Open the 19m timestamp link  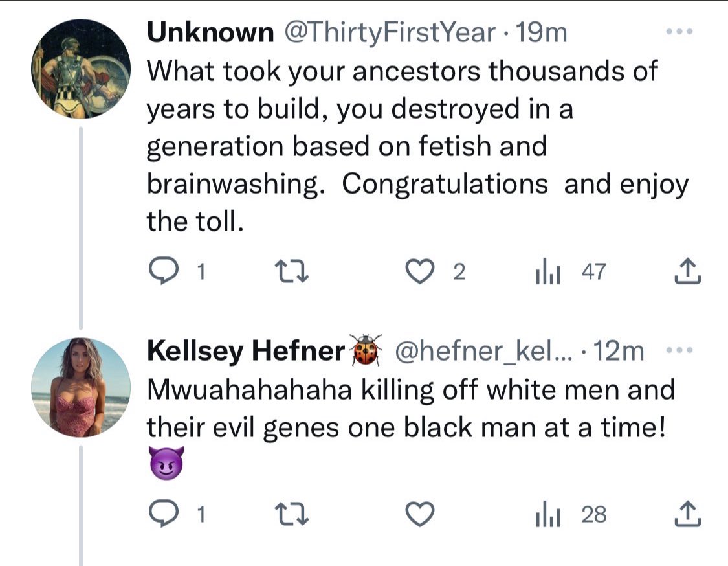(x=538, y=32)
